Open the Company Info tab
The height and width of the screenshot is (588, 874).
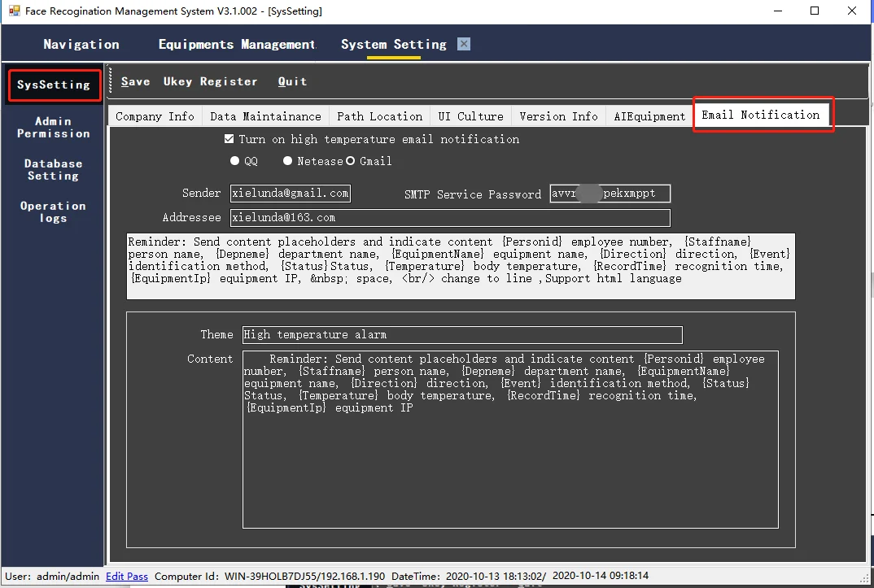coord(155,116)
